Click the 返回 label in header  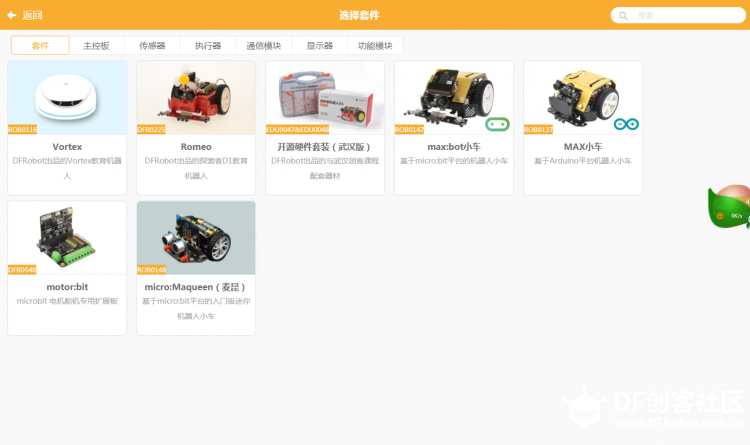(33, 15)
